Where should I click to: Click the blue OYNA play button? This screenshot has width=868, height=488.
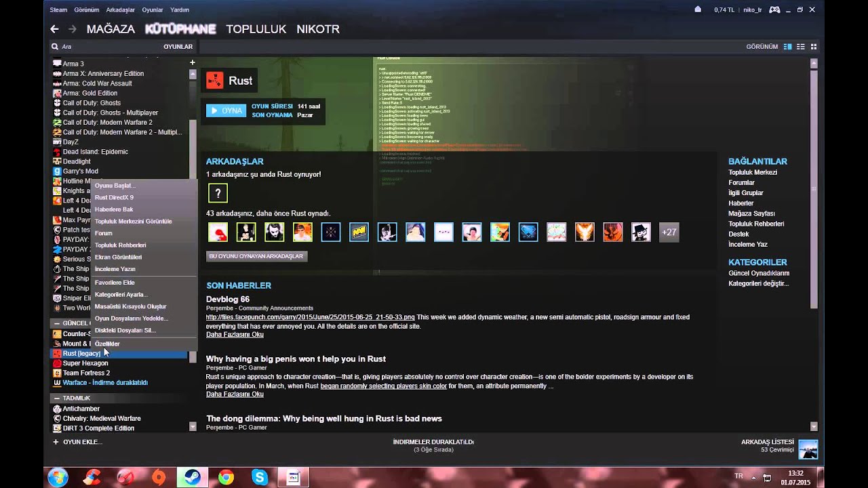click(x=226, y=110)
